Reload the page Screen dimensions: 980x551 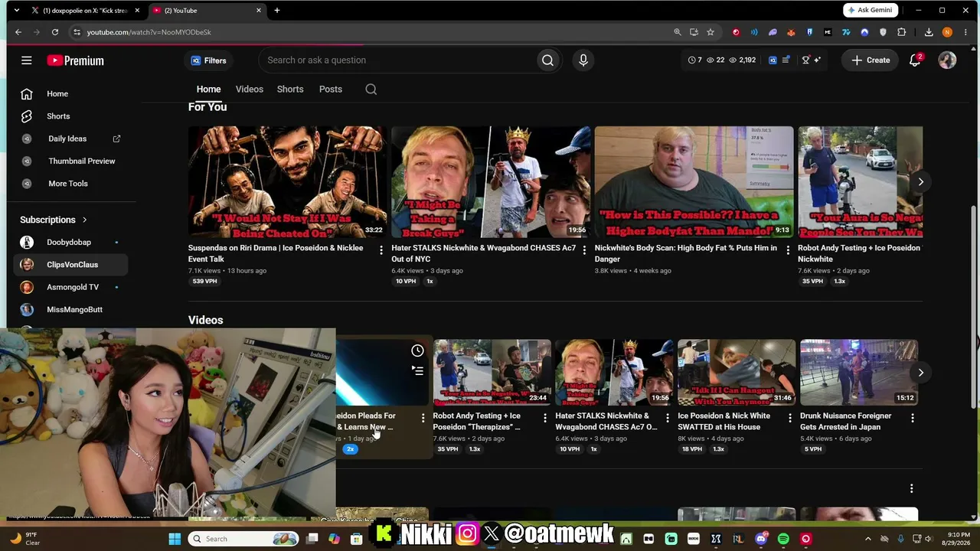[55, 32]
